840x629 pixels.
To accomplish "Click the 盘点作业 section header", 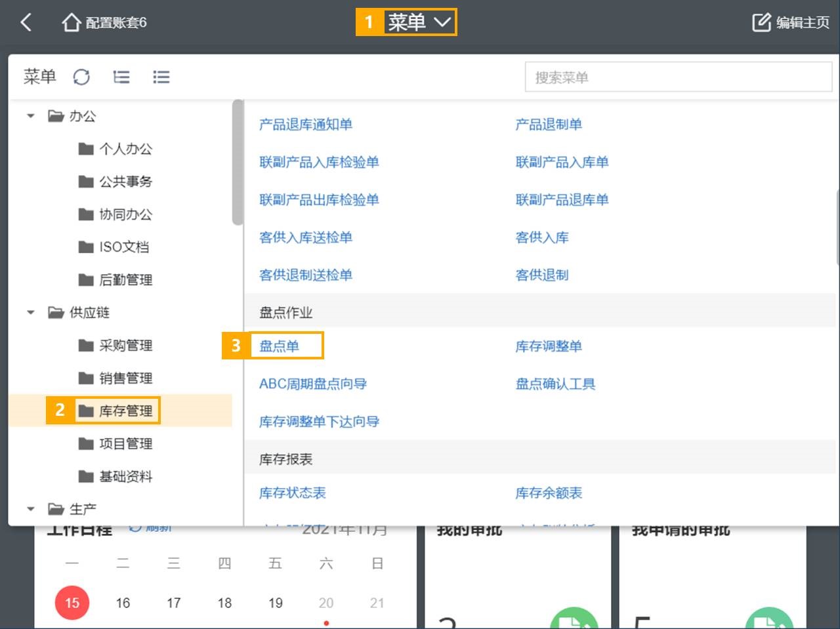I will click(x=286, y=313).
